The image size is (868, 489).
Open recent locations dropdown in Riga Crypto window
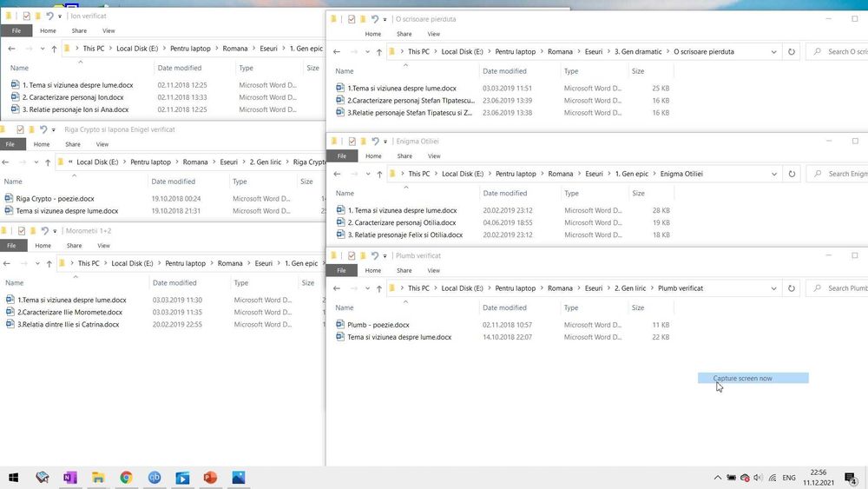36,162
